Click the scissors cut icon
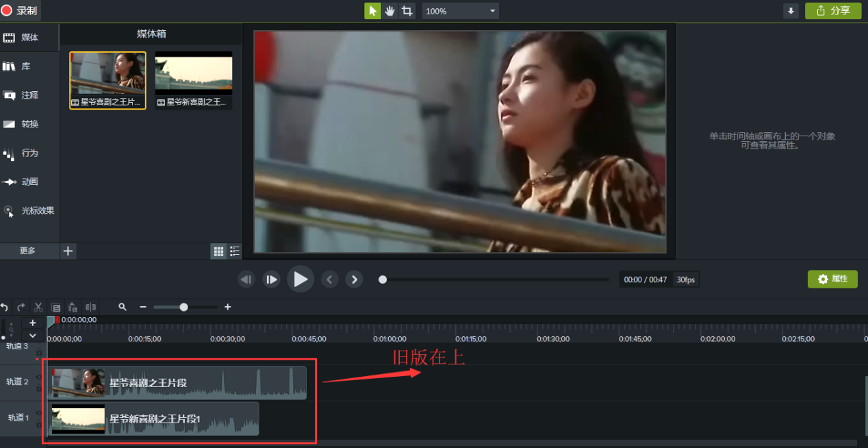 pos(39,308)
